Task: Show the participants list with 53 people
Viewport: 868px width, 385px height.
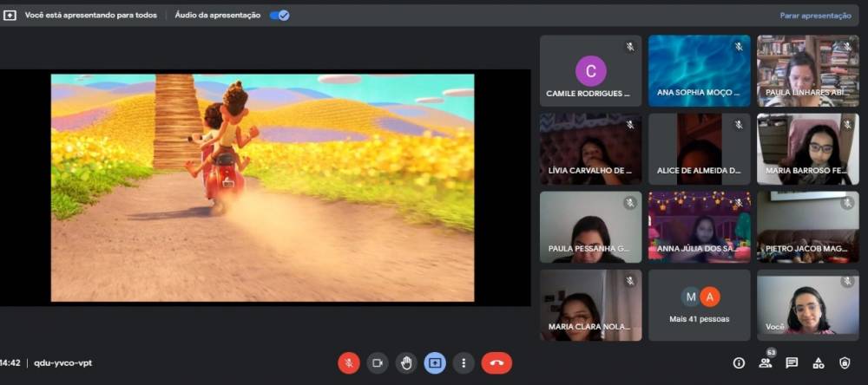Action: (765, 362)
